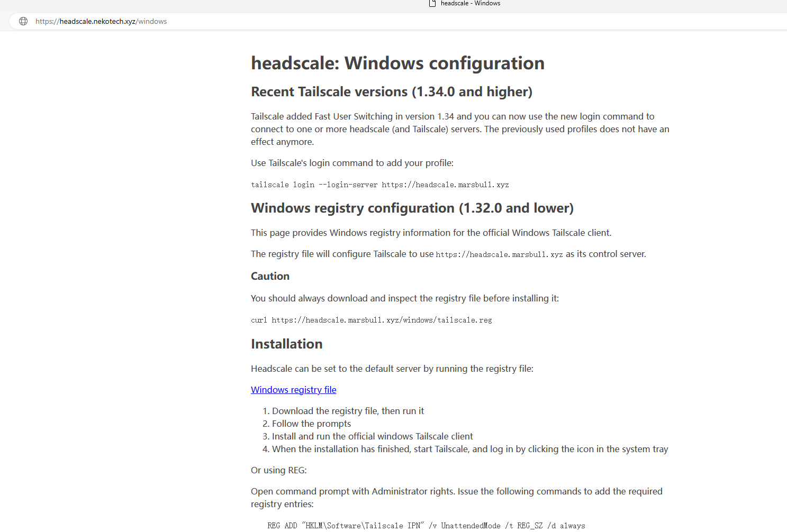The height and width of the screenshot is (532, 787).
Task: Click step 'Install and run the official windows Tailscale client'
Action: coord(372,436)
